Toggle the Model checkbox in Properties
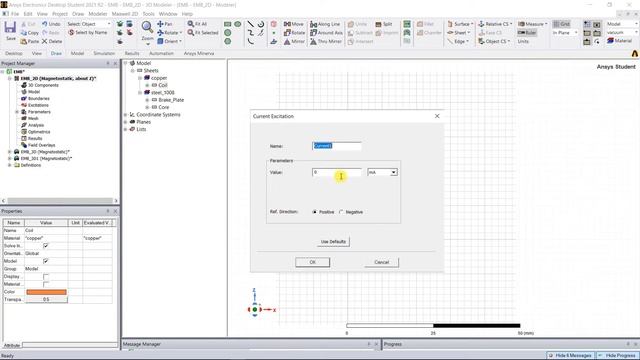This screenshot has height=360, width=640. point(46,261)
